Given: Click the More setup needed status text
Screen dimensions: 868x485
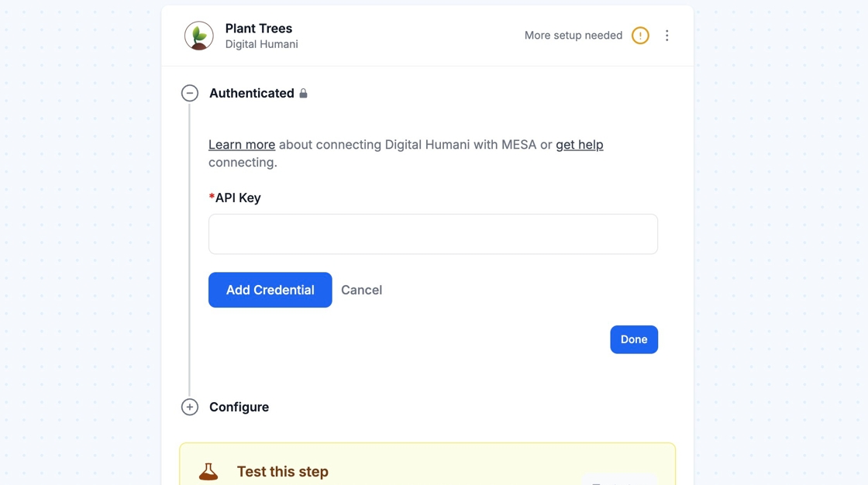Looking at the screenshot, I should (x=573, y=36).
